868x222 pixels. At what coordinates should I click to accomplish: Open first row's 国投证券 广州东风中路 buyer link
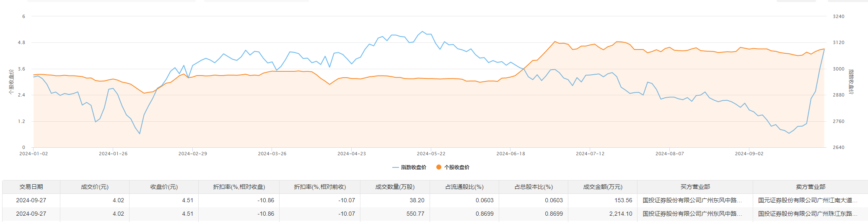[x=692, y=201]
